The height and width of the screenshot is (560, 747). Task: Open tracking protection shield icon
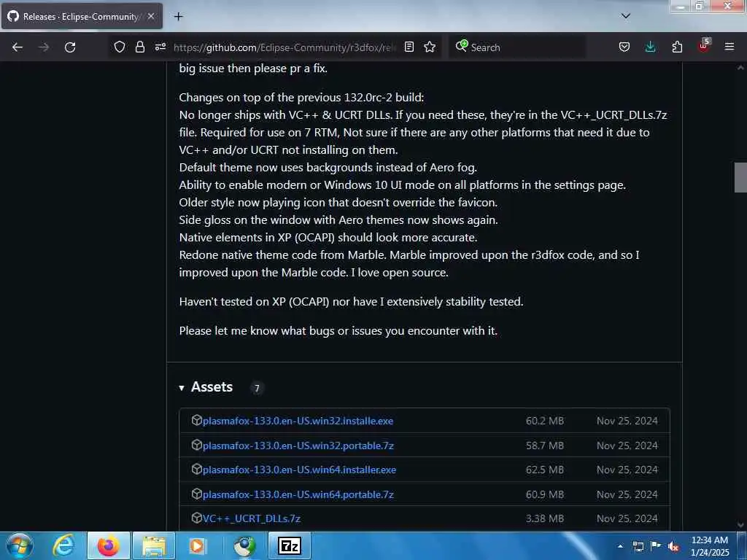(120, 47)
